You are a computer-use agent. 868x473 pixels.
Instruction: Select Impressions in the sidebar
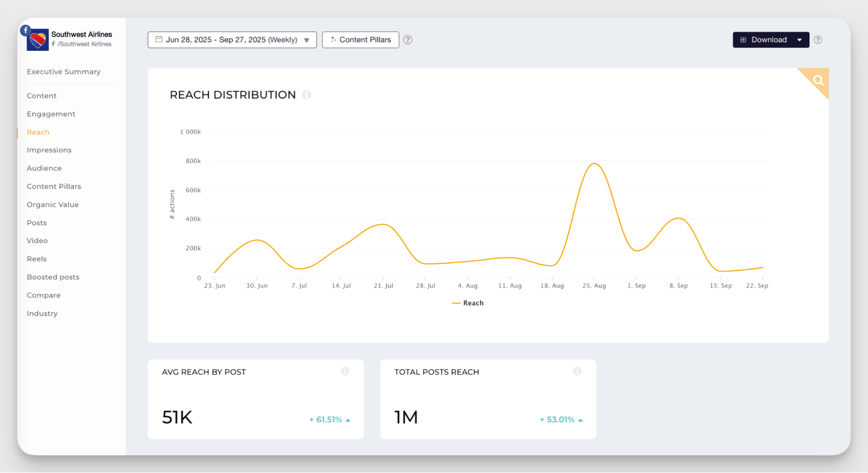click(49, 150)
